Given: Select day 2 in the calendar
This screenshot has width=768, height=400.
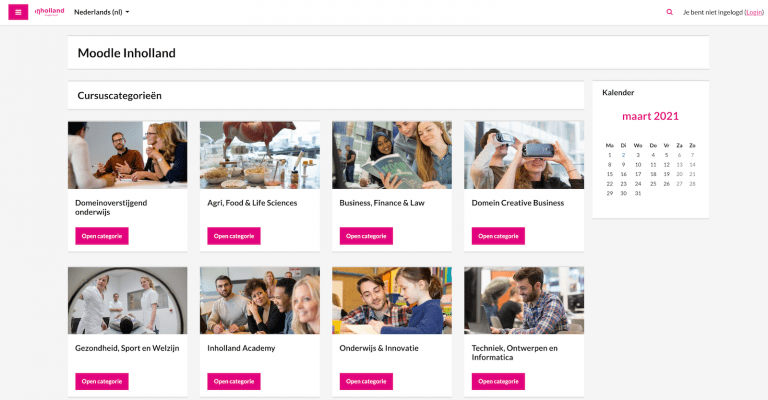Looking at the screenshot, I should pos(624,155).
